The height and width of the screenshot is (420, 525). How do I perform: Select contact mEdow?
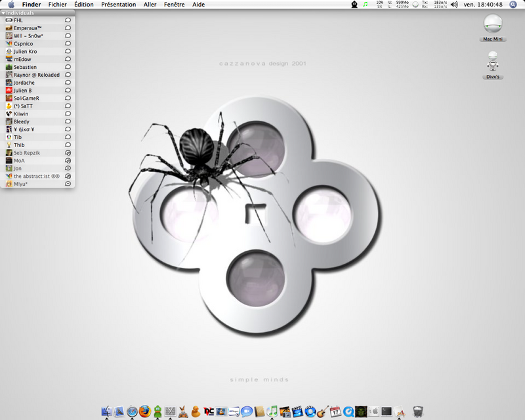[38, 59]
